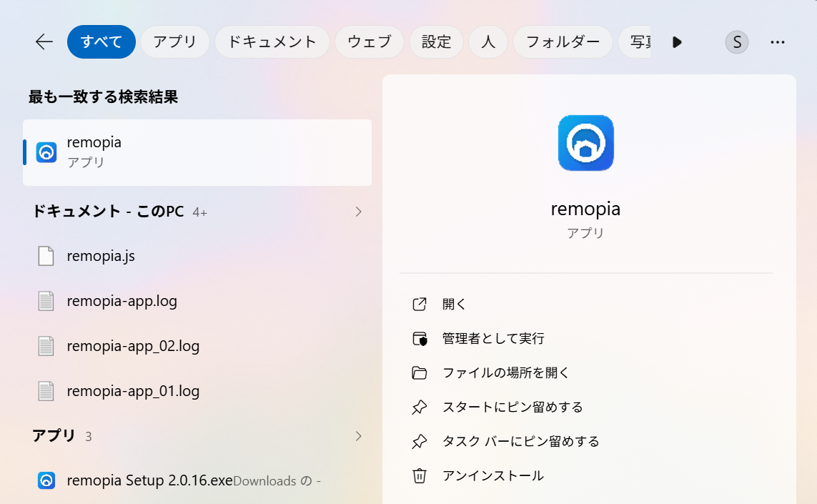The width and height of the screenshot is (817, 504).
Task: Click the pin icon for タスク バーにピン留めする
Action: (420, 442)
